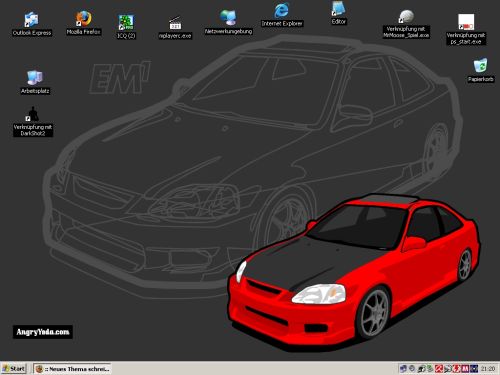Click the red square tray icon with slash
This screenshot has width=500, height=375.
point(439,369)
